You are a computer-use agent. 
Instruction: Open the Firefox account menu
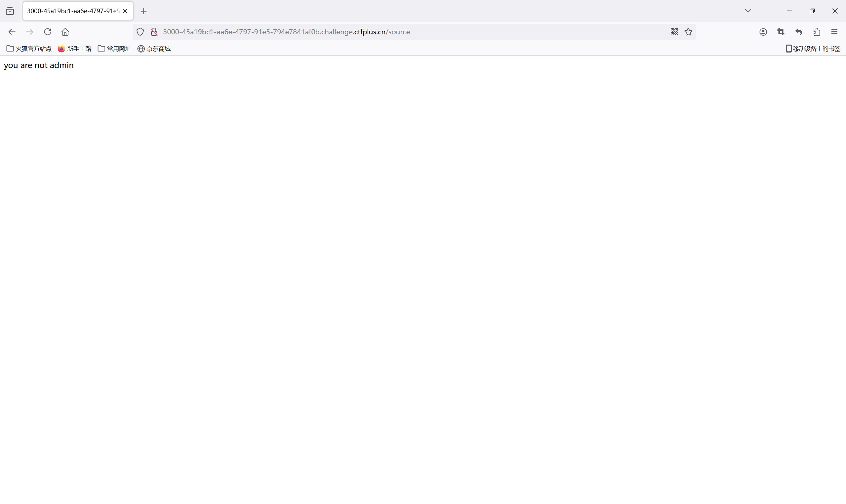point(763,32)
